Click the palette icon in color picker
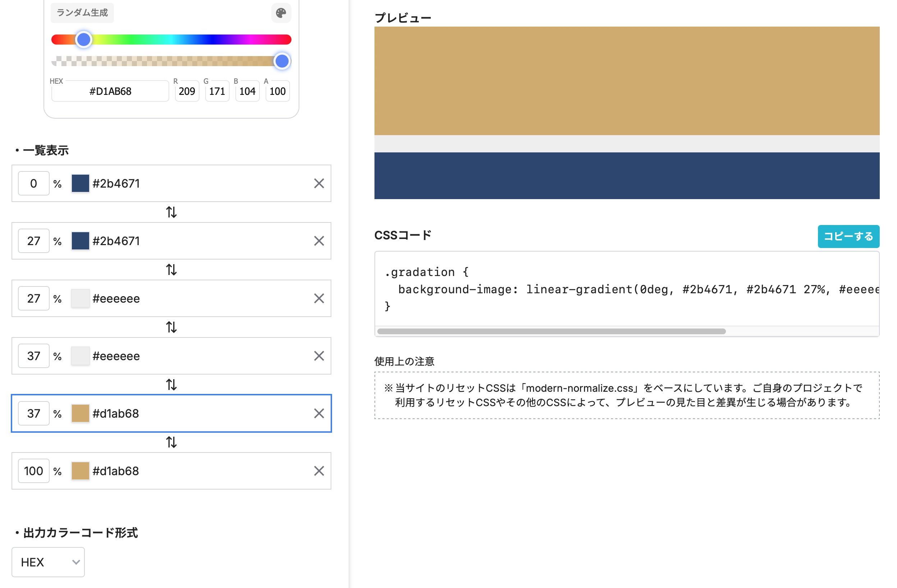This screenshot has width=897, height=588. (281, 13)
